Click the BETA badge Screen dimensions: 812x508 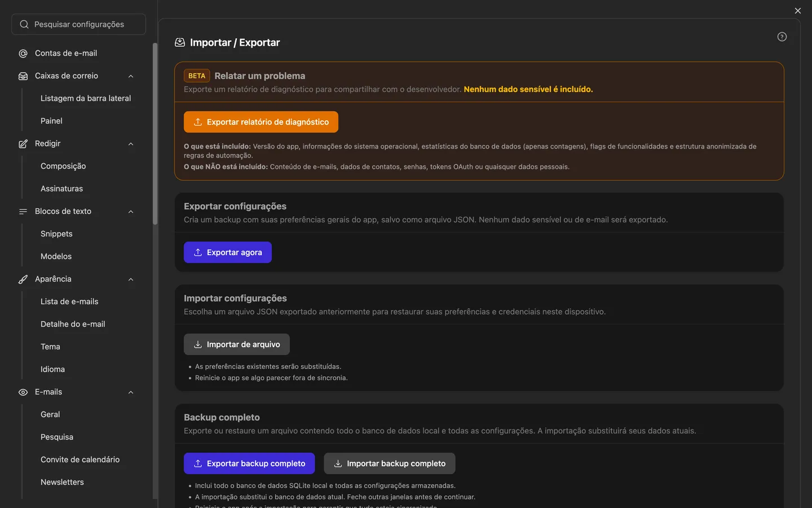[x=197, y=76]
